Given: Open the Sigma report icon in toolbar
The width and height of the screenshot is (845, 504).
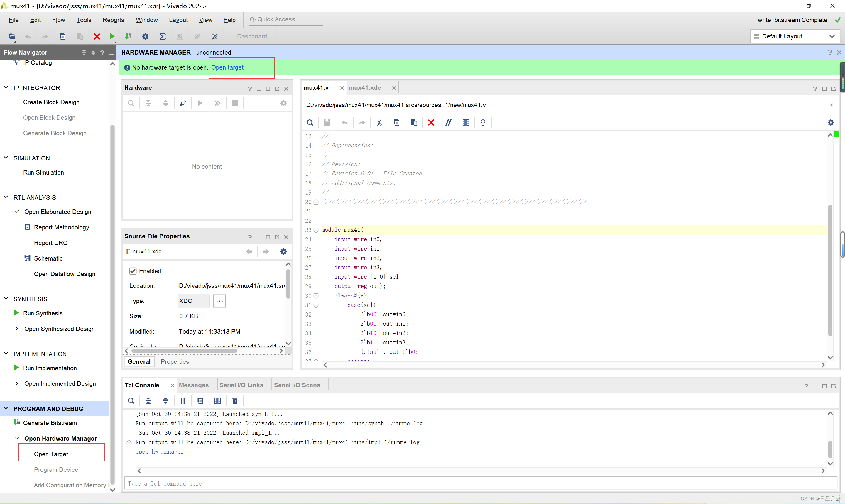Looking at the screenshot, I should [x=162, y=36].
